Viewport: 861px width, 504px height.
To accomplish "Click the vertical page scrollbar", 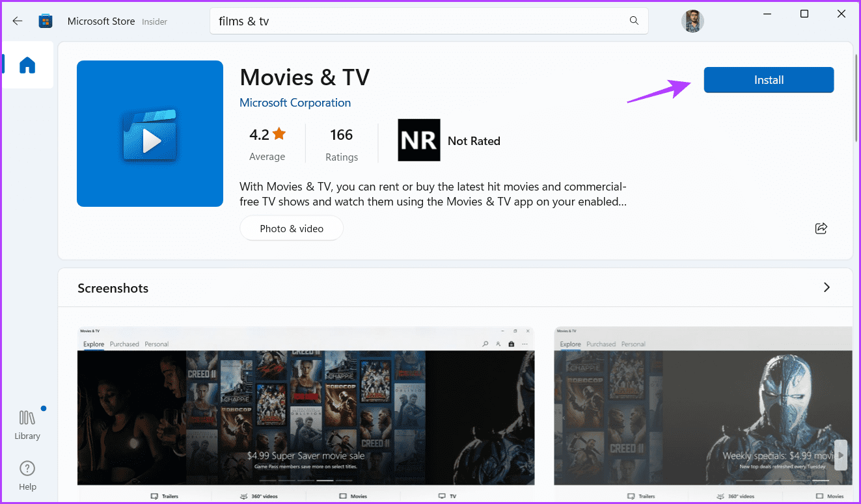I will pos(857,98).
